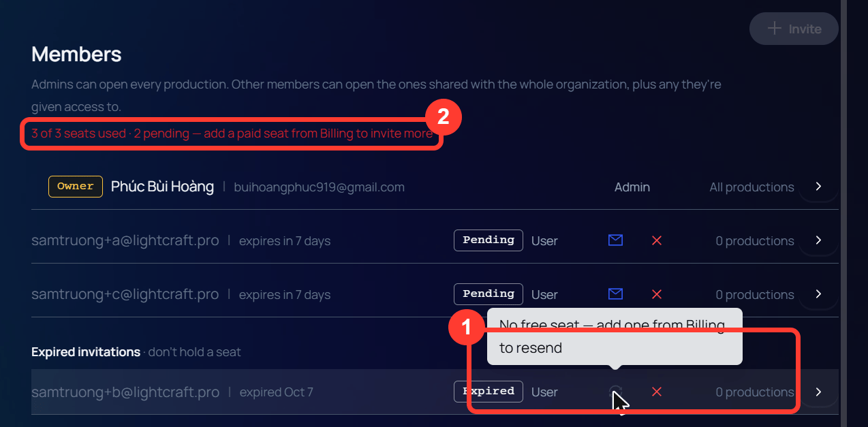Screen dimensions: 868x427
Task: Click the Invite button
Action: coord(794,29)
